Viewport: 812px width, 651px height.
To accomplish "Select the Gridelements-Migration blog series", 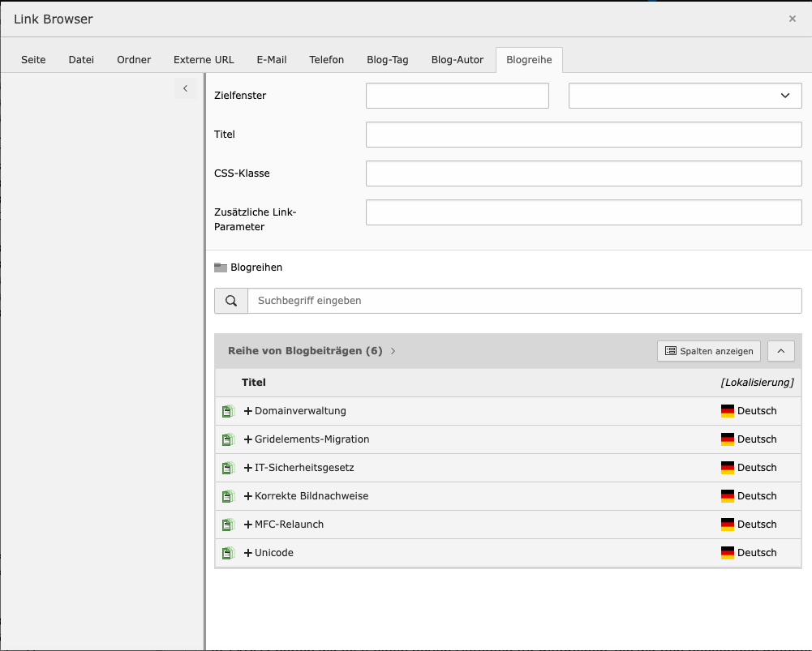I will tap(311, 439).
